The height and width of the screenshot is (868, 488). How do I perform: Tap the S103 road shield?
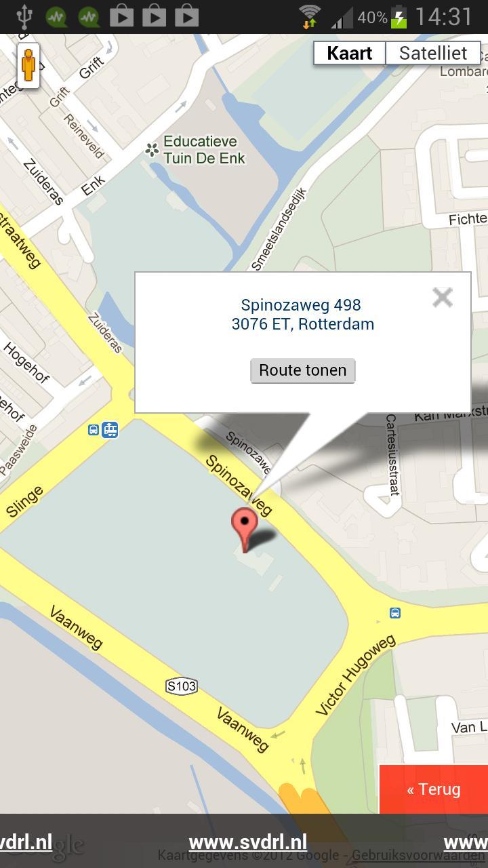(x=182, y=686)
